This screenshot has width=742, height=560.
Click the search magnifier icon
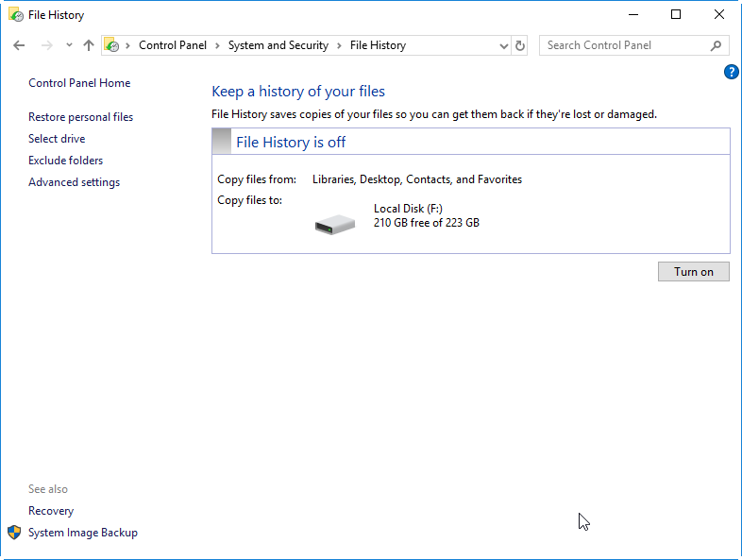[716, 45]
